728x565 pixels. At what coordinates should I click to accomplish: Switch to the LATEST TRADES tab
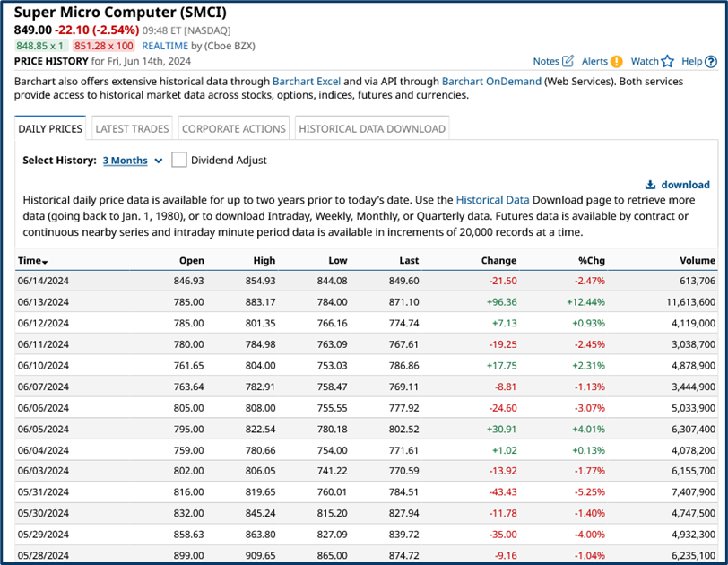[131, 127]
